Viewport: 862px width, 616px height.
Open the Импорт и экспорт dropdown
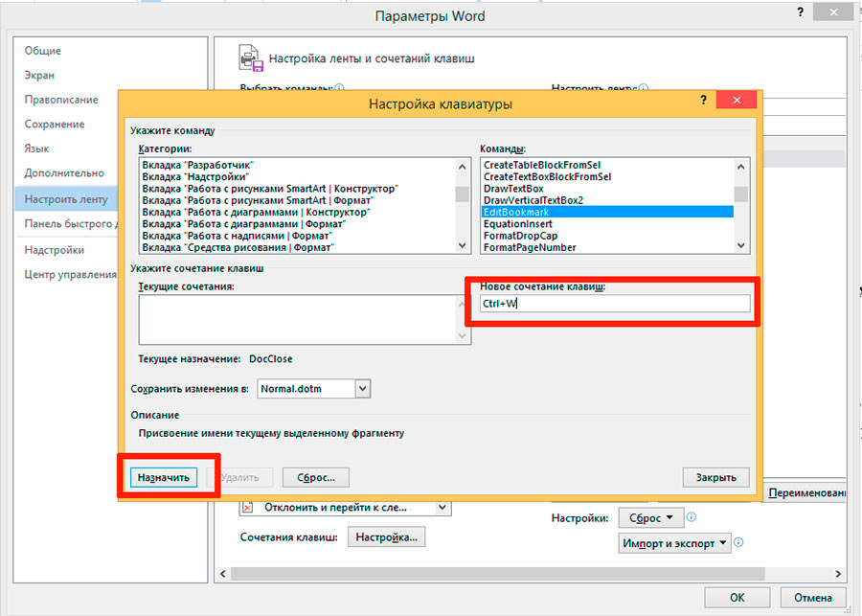pos(675,543)
